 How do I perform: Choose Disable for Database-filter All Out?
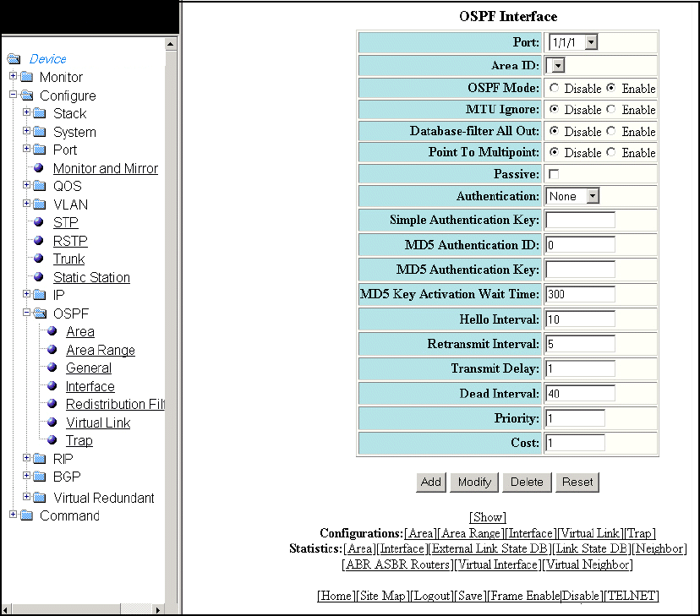pyautogui.click(x=554, y=131)
